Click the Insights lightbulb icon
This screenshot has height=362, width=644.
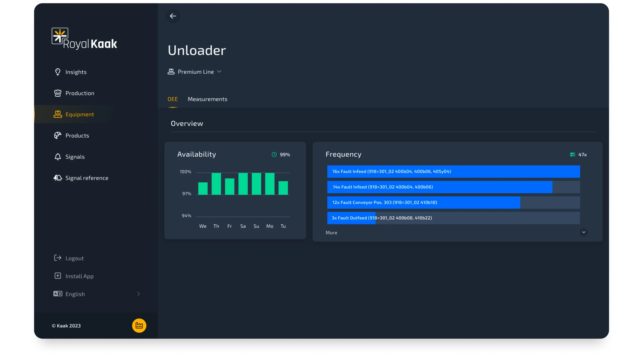click(x=58, y=72)
